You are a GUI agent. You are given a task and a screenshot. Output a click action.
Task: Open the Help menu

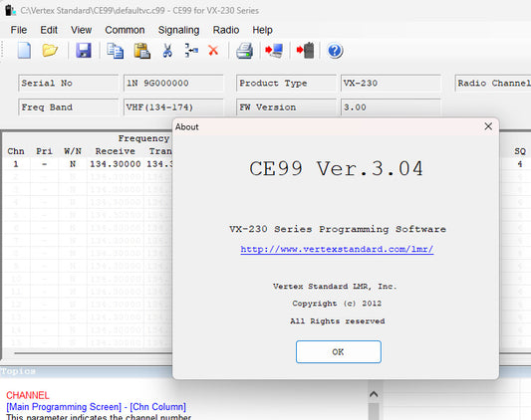click(262, 30)
